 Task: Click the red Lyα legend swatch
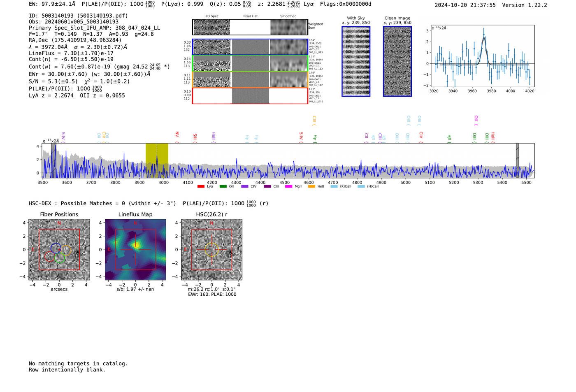click(x=201, y=187)
